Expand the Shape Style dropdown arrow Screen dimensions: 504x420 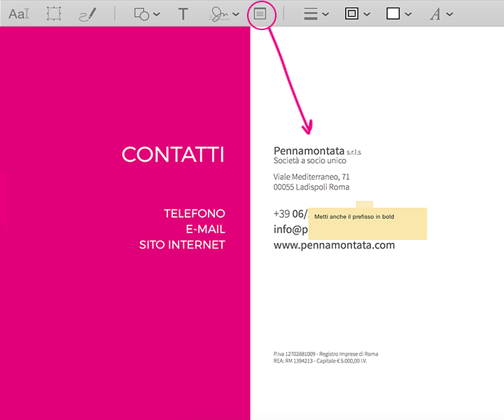coord(325,14)
